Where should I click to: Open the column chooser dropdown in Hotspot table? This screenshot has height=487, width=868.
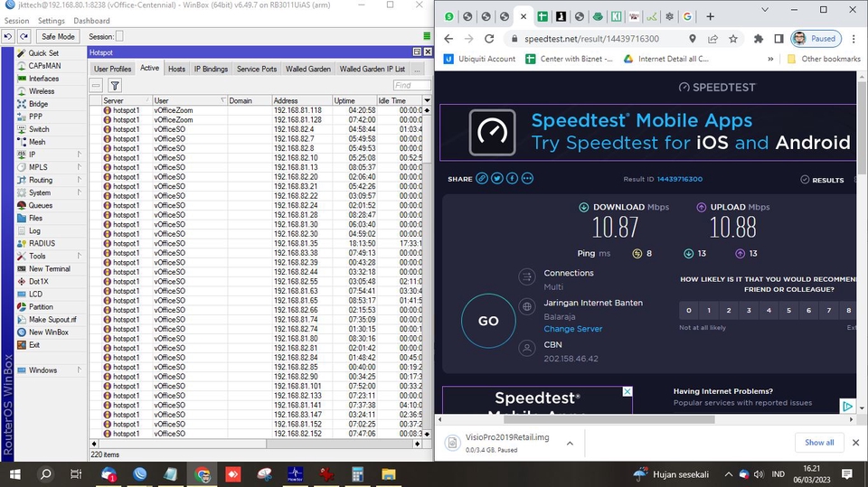coord(427,100)
